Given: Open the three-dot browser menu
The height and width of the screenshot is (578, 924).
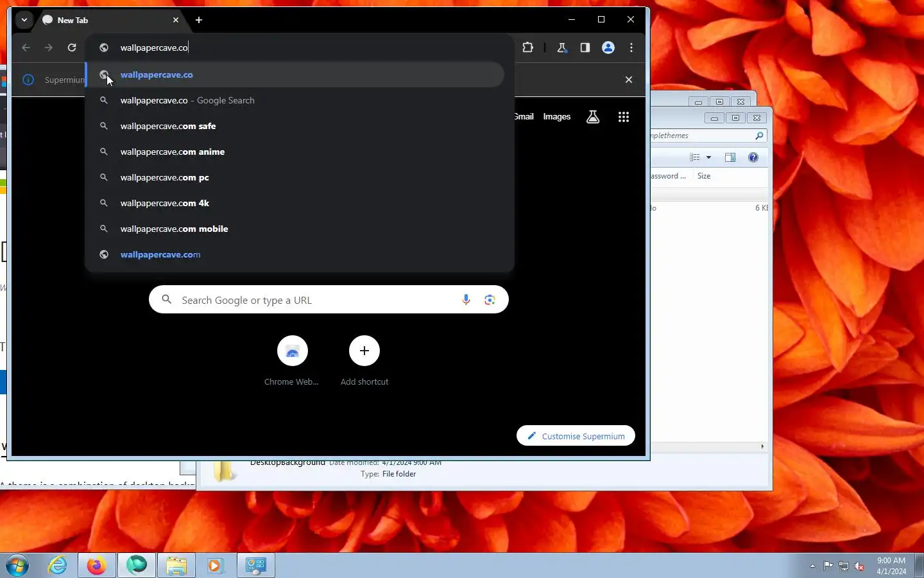Looking at the screenshot, I should 631,48.
